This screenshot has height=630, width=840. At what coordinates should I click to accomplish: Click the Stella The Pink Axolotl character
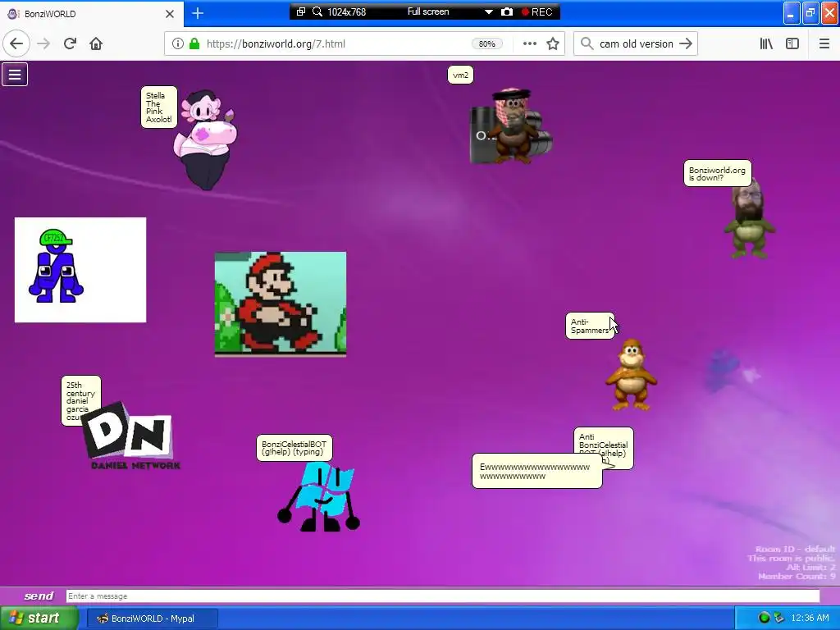click(206, 140)
